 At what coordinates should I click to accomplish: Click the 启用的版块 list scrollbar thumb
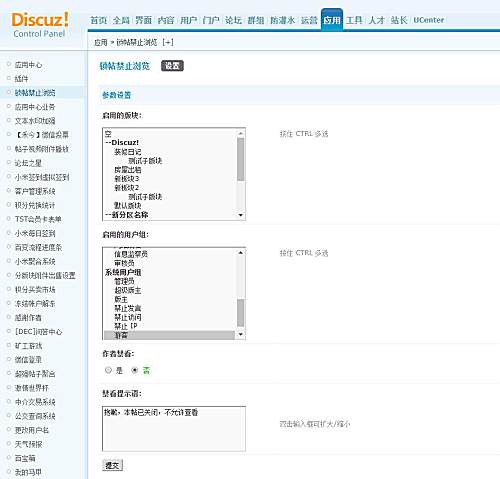click(x=241, y=159)
